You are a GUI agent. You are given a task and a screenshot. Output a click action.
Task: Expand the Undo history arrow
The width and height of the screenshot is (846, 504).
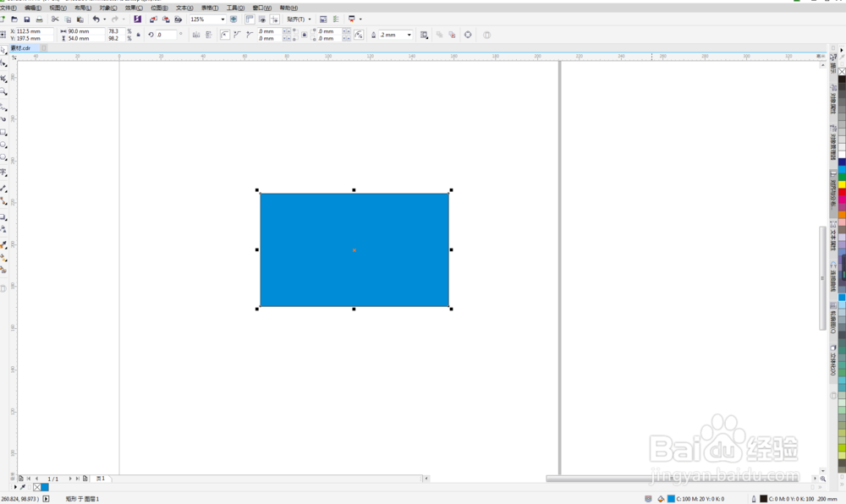pos(105,19)
